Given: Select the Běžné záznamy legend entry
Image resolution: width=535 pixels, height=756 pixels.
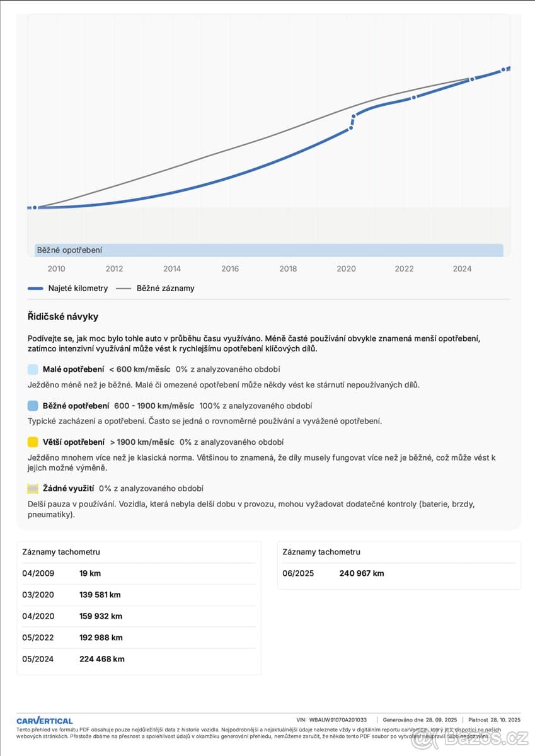Looking at the screenshot, I should tap(155, 289).
